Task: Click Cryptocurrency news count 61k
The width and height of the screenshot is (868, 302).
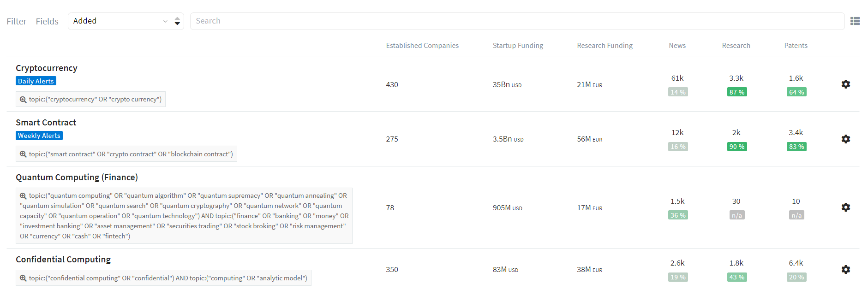Action: (x=677, y=78)
